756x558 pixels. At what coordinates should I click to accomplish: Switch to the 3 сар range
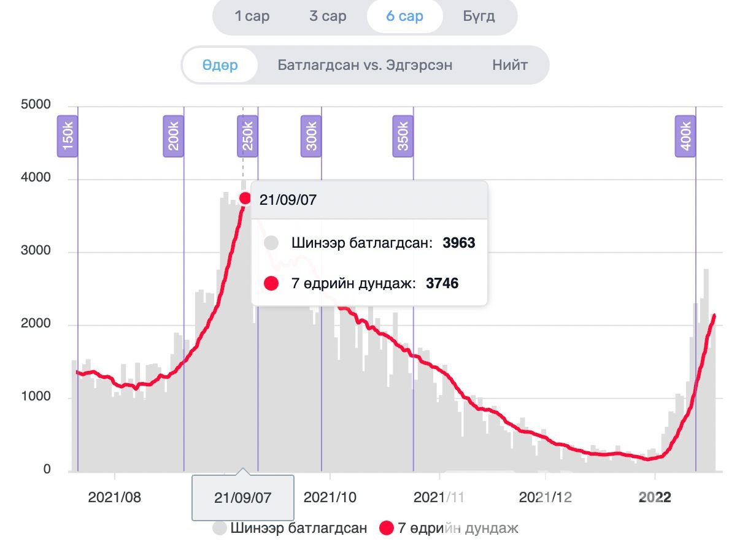point(328,17)
